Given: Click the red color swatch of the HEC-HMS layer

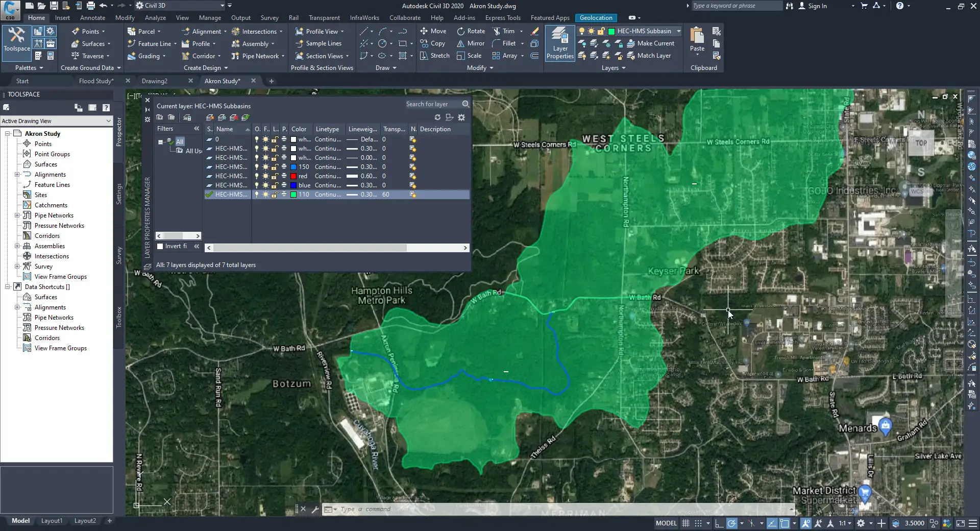Looking at the screenshot, I should pyautogui.click(x=293, y=176).
